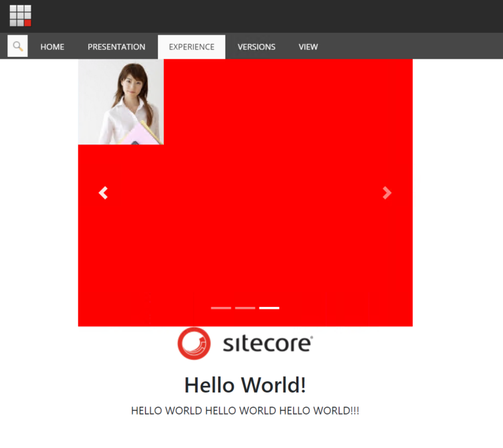Go to previous carousel slide
This screenshot has width=503, height=448.
pyautogui.click(x=103, y=193)
